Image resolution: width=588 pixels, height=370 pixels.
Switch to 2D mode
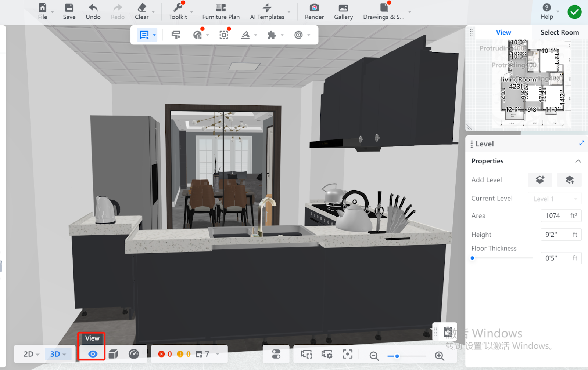pos(31,354)
